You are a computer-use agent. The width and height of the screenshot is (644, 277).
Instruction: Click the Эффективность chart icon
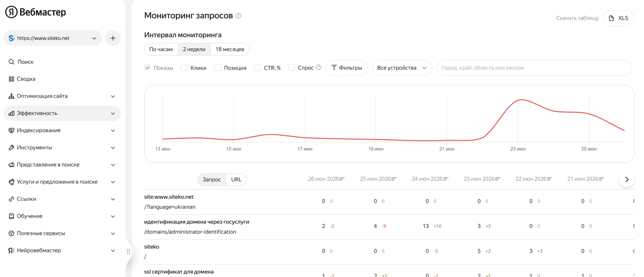pyautogui.click(x=11, y=113)
